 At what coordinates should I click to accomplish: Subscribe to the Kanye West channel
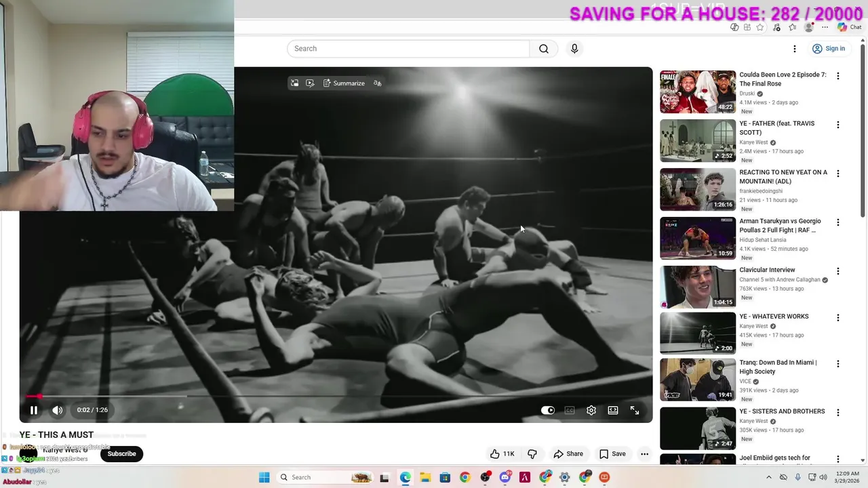click(x=122, y=454)
